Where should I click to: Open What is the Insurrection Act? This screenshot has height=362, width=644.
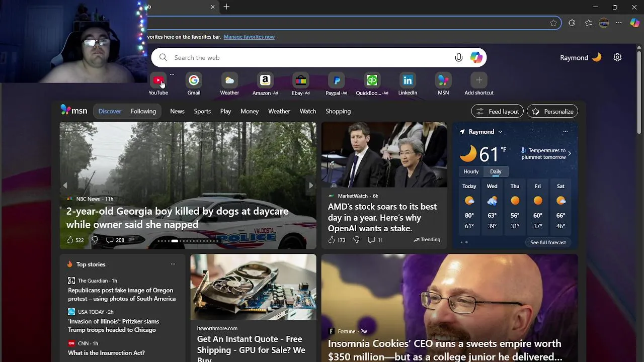click(x=106, y=353)
